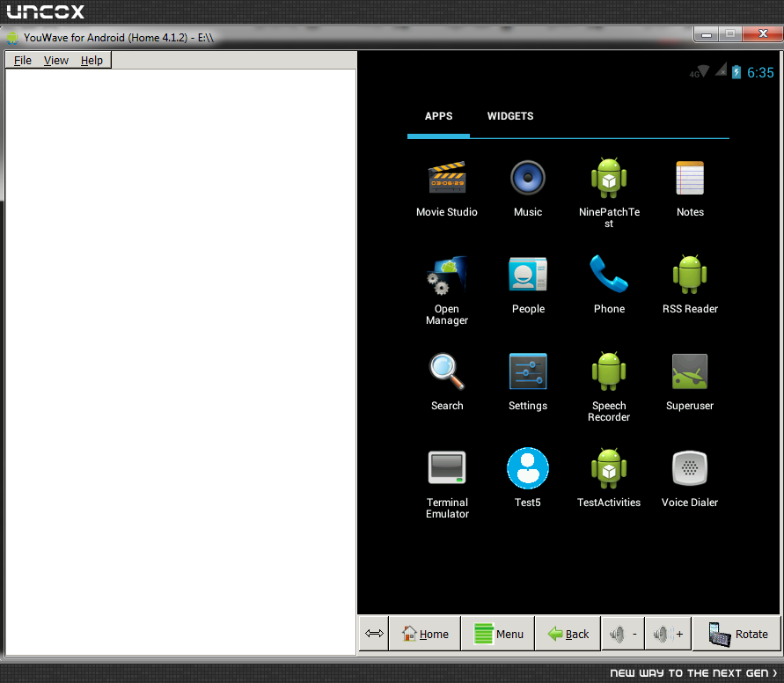Open the View menu
Viewport: 784px width, 683px height.
56,61
